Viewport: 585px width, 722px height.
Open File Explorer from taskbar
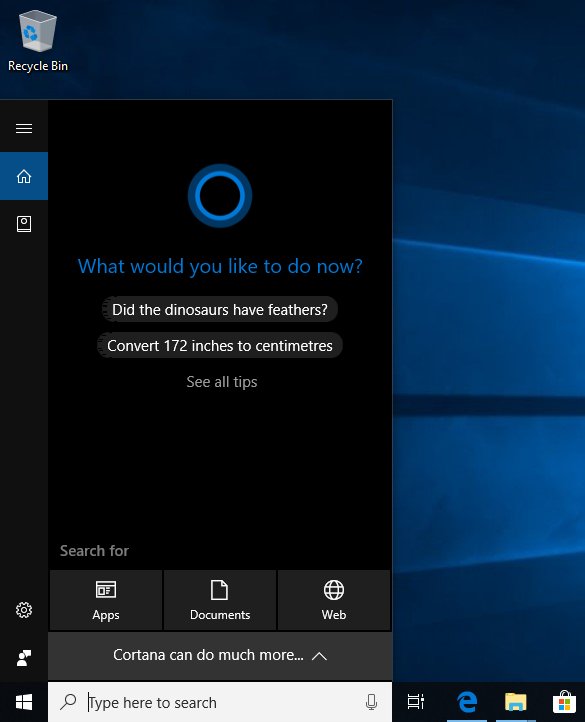(x=515, y=702)
